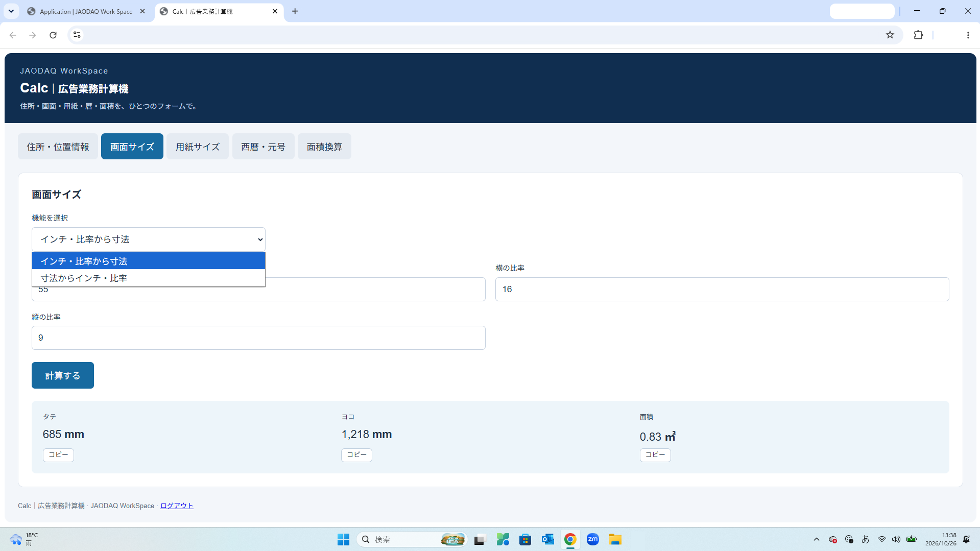Collapse the 機能を選択 dropdown
Image resolution: width=980 pixels, height=551 pixels.
click(149, 239)
